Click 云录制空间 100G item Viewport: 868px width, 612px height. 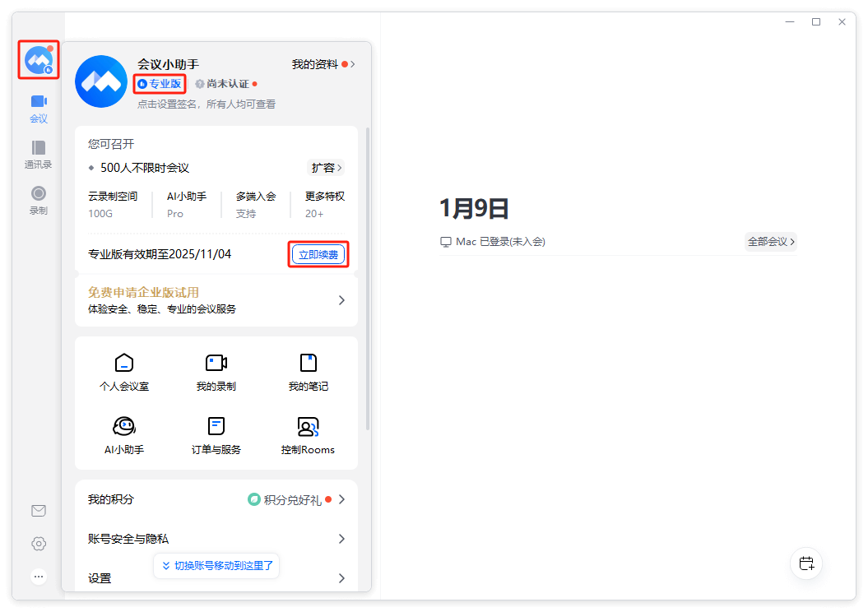(113, 205)
